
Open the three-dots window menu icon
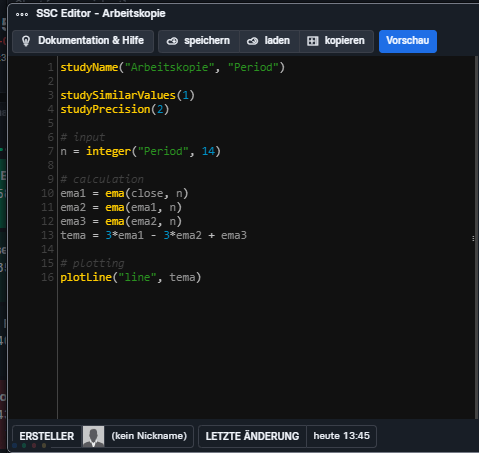coord(22,14)
